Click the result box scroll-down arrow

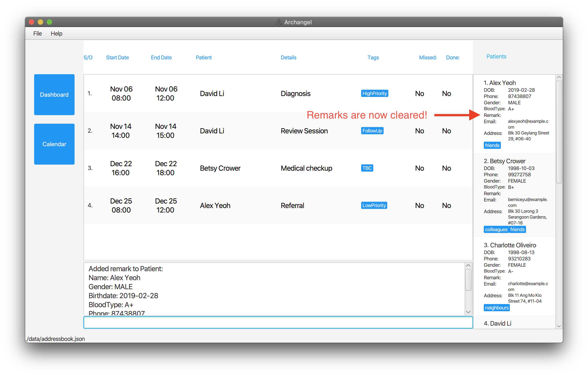468,312
